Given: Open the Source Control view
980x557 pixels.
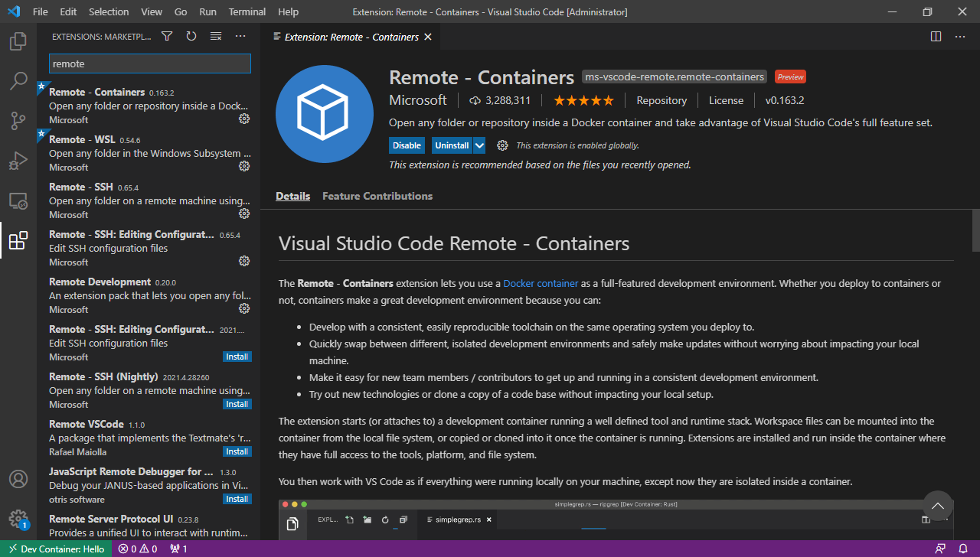Looking at the screenshot, I should tap(18, 121).
